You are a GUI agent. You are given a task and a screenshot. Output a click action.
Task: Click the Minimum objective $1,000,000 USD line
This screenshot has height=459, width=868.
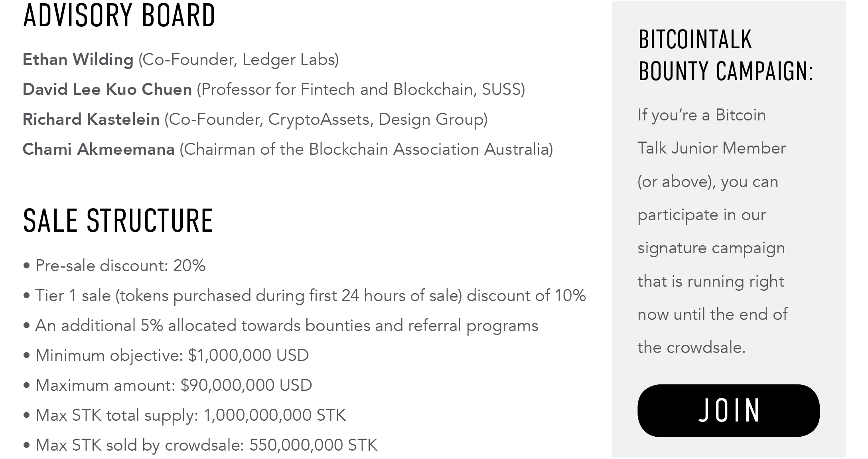tap(166, 355)
